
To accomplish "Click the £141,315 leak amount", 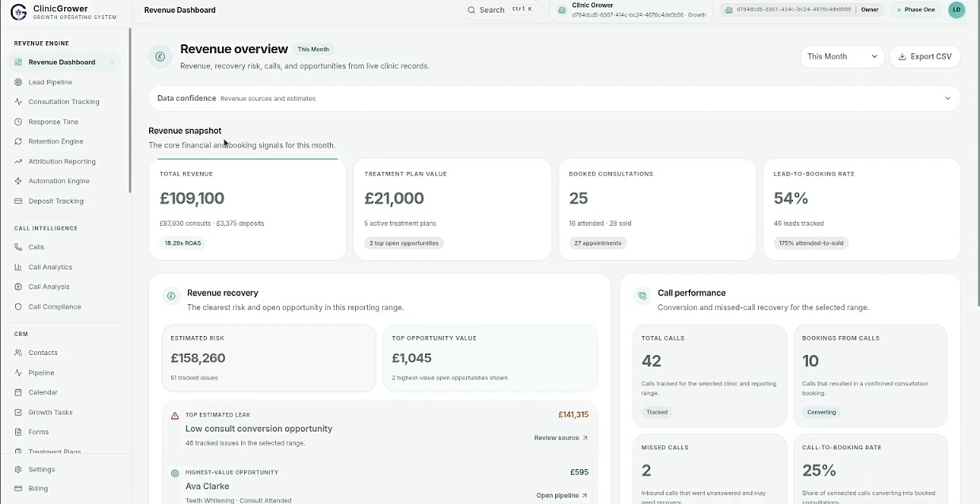I will (x=573, y=415).
